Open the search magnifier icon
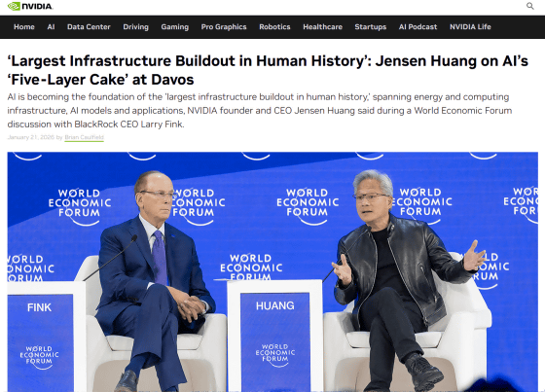Viewport: 545px width, 392px height. [x=530, y=6]
